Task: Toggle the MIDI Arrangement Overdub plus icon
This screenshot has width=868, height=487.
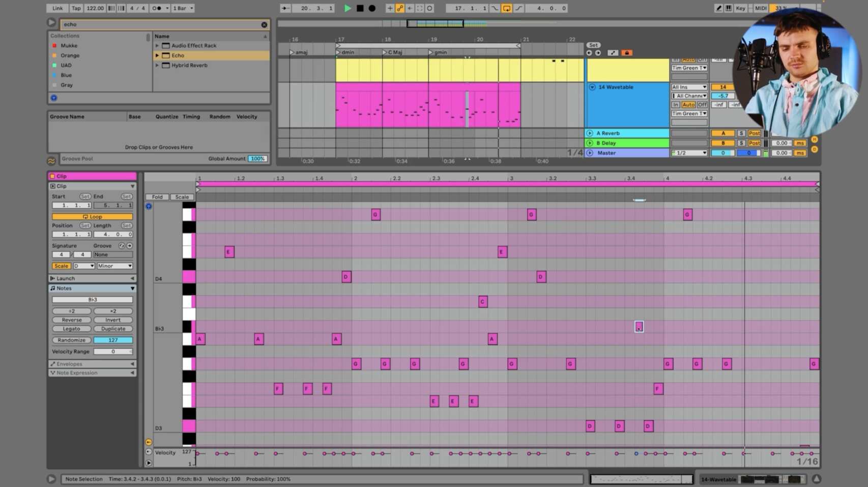Action: coord(390,8)
